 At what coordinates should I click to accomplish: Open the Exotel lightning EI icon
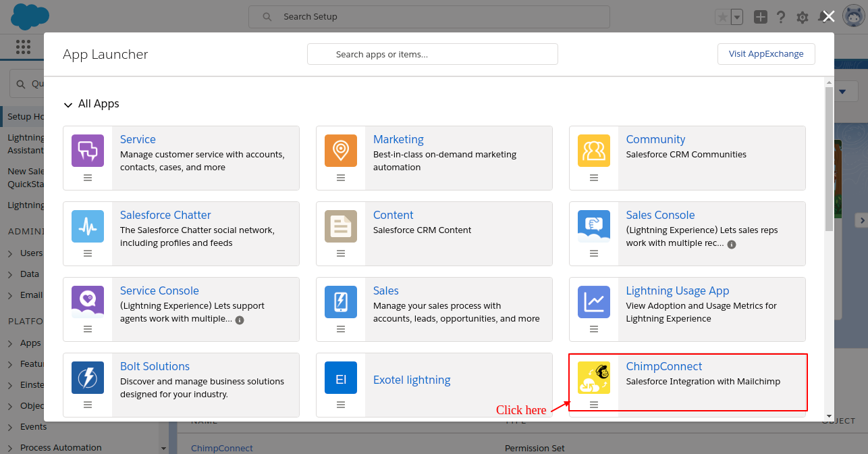tap(341, 378)
